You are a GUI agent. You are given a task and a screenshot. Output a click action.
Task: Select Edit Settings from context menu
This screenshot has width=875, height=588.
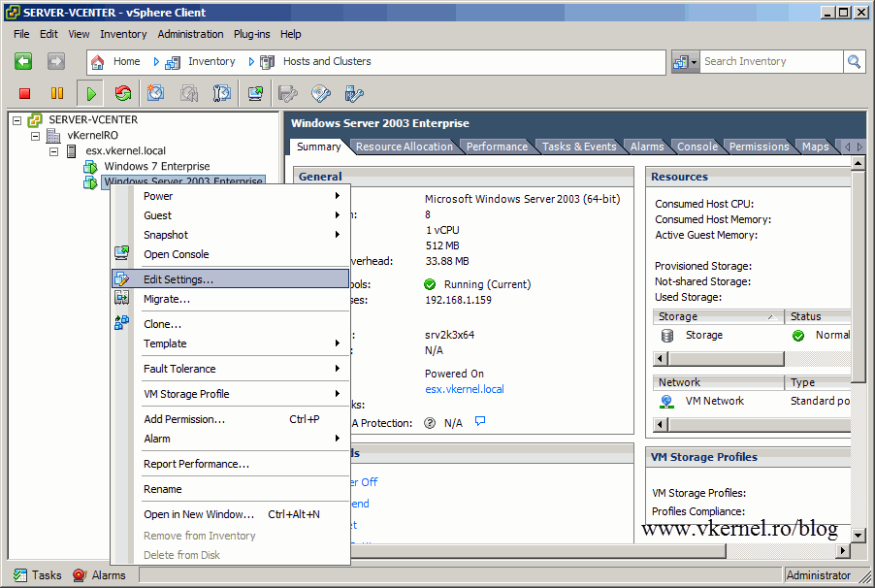point(231,279)
